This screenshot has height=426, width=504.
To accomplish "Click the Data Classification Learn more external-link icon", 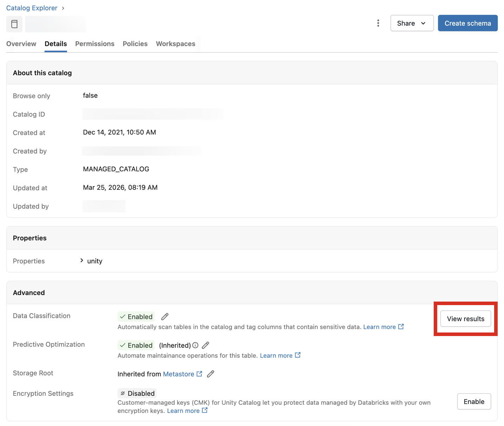I will (401, 327).
